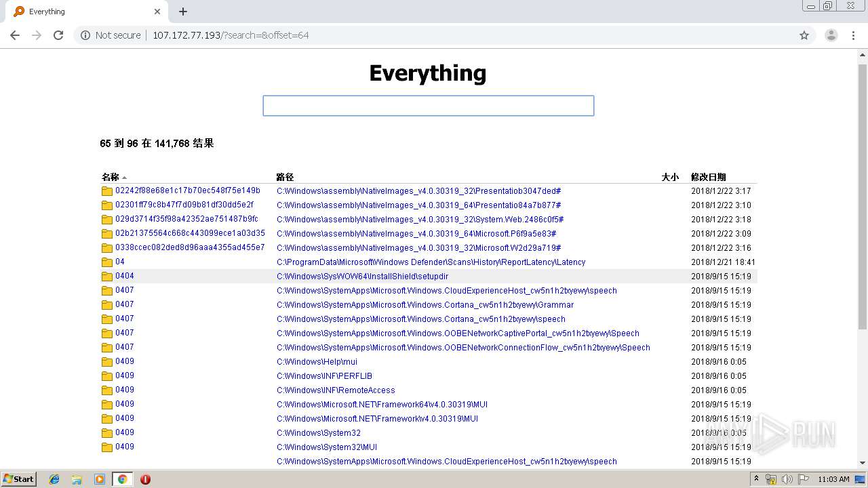
Task: Open path C:\Windows\INF\RemoteAccess
Action: pyautogui.click(x=336, y=390)
